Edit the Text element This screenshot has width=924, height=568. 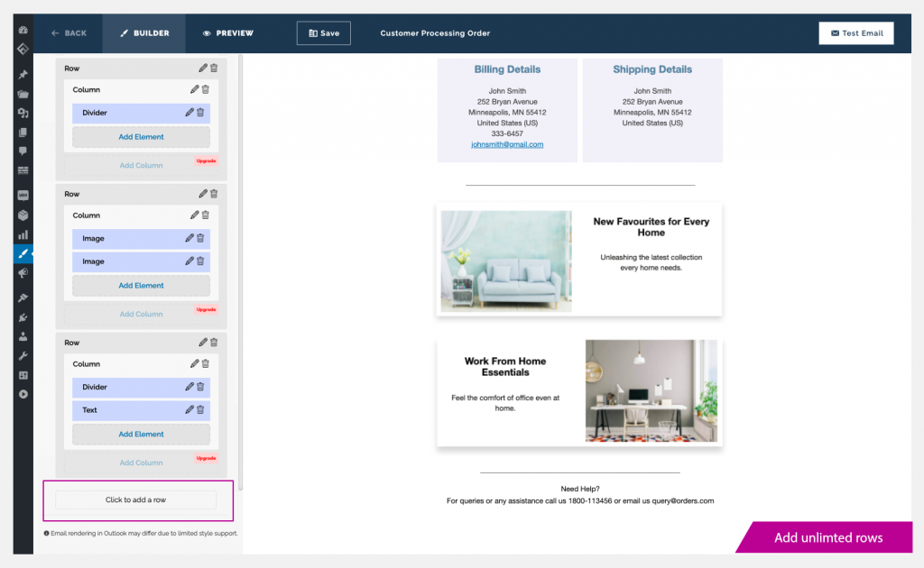click(x=189, y=409)
